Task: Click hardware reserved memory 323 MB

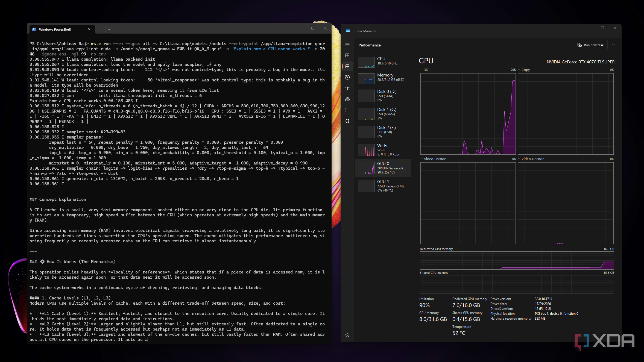Action: [x=540, y=319]
